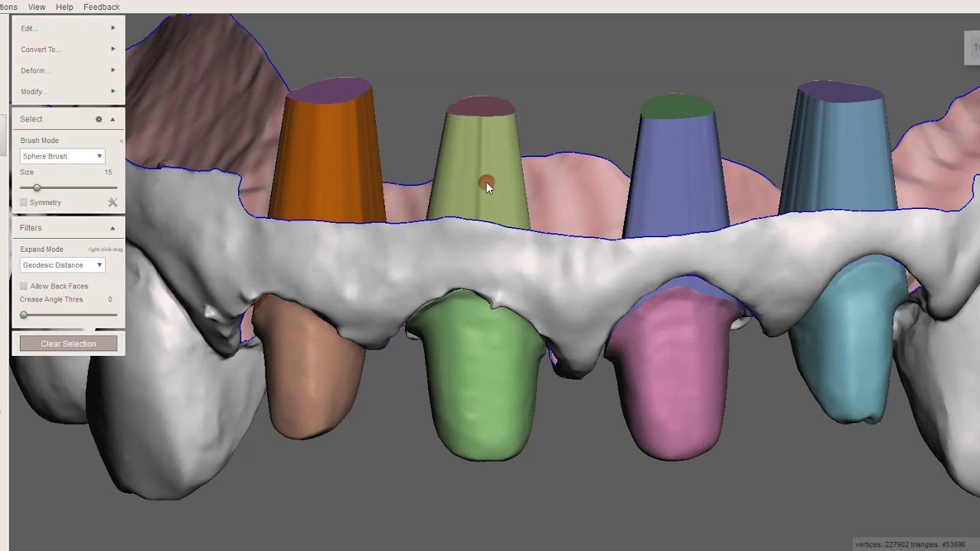Enable the Symmetry checkbox
980x551 pixels.
click(x=24, y=202)
